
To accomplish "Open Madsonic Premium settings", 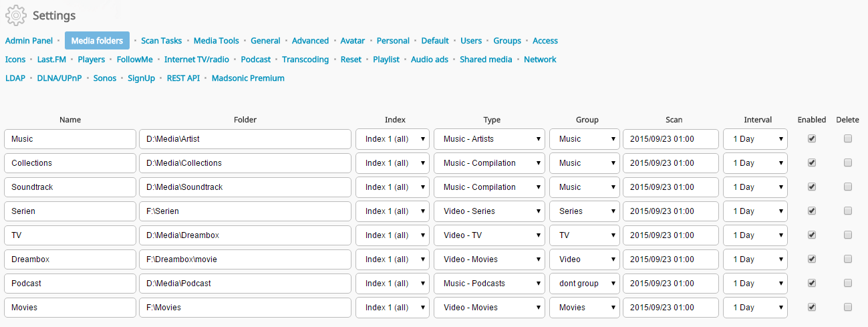I will pos(248,78).
